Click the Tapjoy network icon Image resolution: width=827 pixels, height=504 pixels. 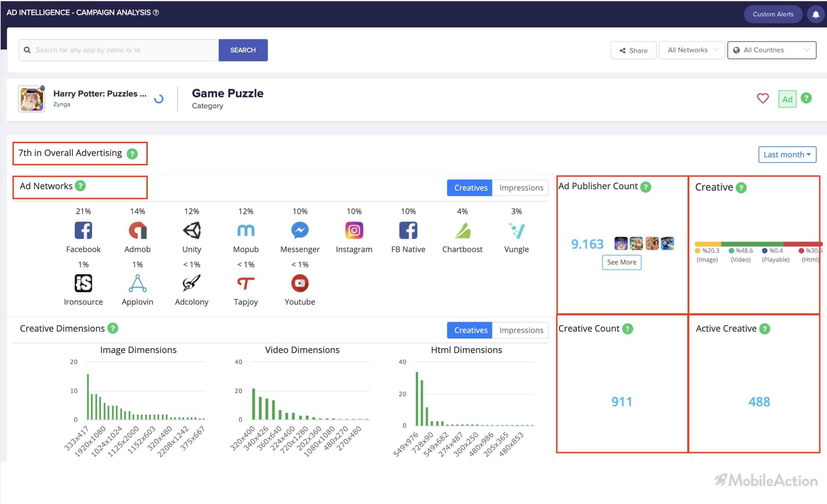246,283
